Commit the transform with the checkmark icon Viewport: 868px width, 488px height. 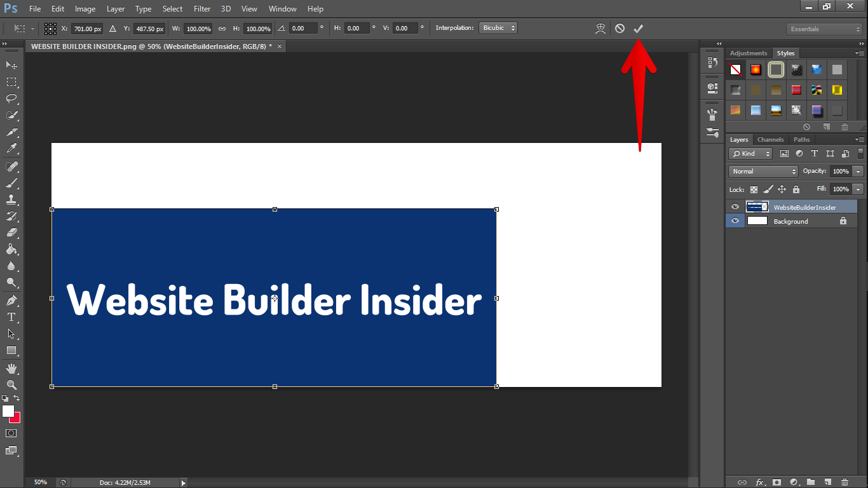pos(639,29)
